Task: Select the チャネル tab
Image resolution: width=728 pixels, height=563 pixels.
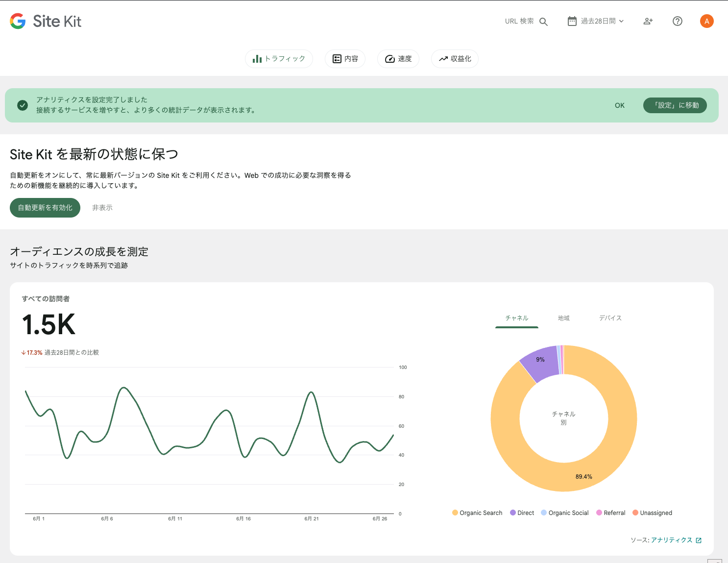Action: point(517,318)
